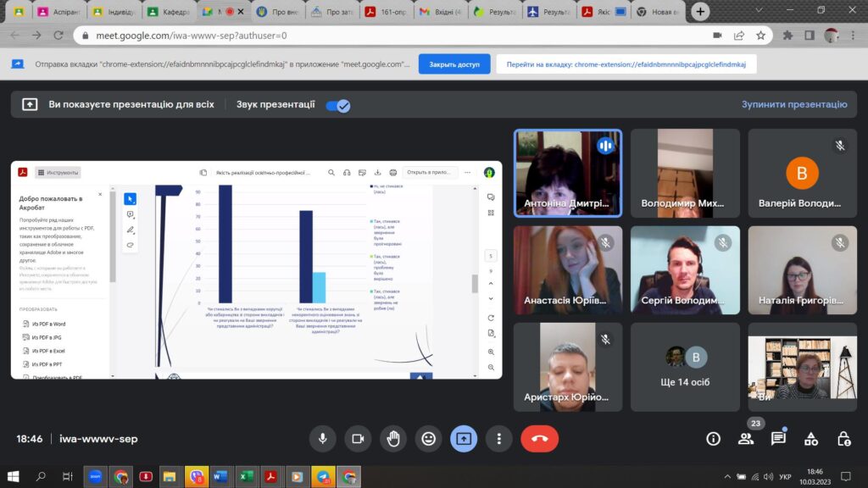
Task: Switch to the Кафедра browser tab
Action: click(x=170, y=12)
